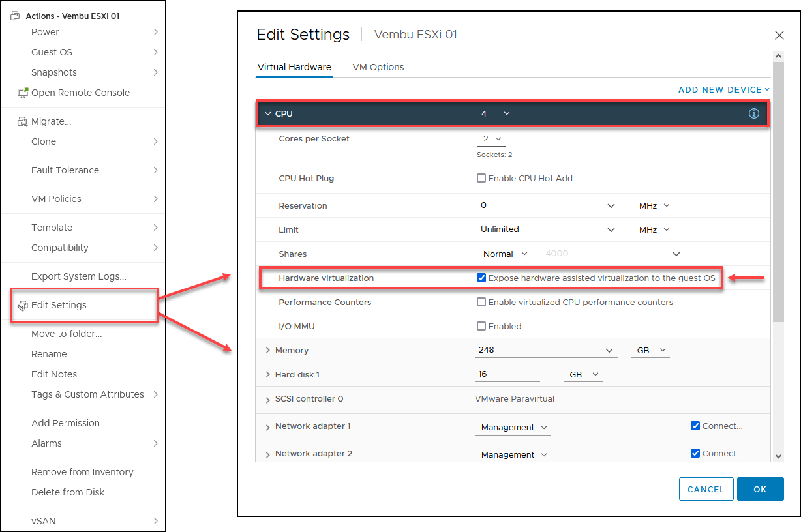This screenshot has height=532, width=801.
Task: Open the Compatibility submenu
Action: 83,248
